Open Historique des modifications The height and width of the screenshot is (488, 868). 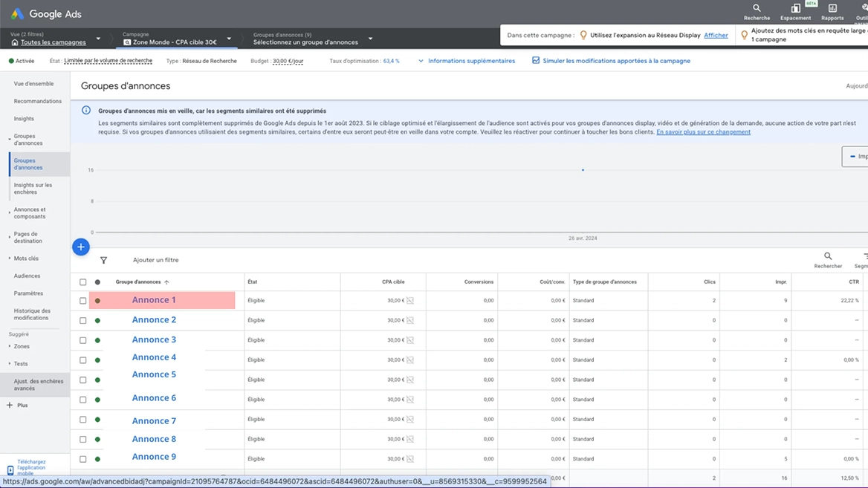[31, 314]
